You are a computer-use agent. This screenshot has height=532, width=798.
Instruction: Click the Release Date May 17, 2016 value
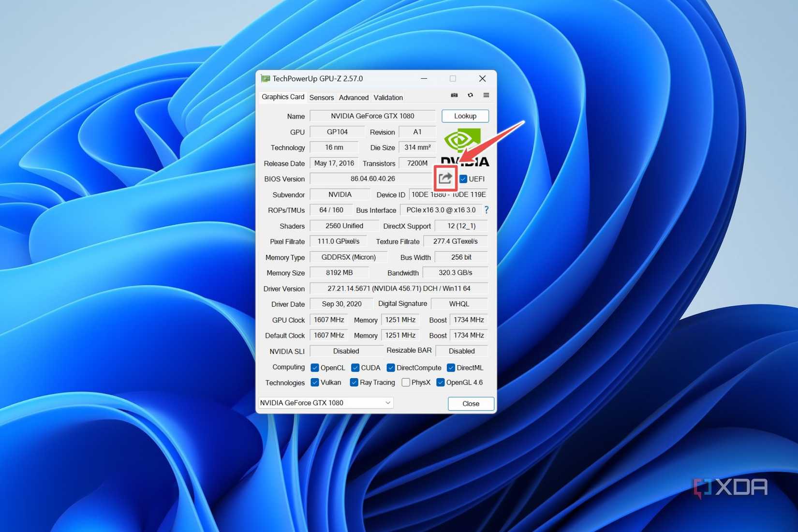(334, 163)
